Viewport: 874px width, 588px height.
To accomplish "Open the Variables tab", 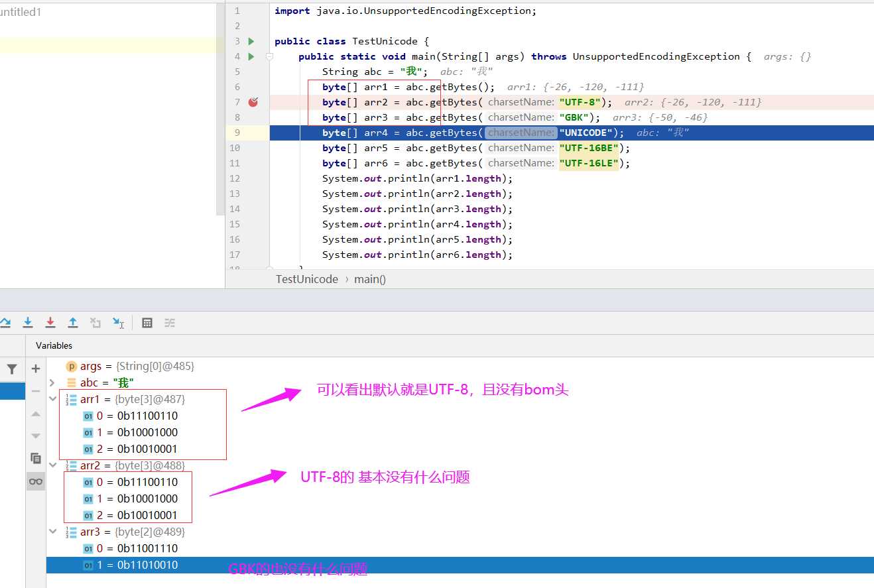I will [x=54, y=345].
